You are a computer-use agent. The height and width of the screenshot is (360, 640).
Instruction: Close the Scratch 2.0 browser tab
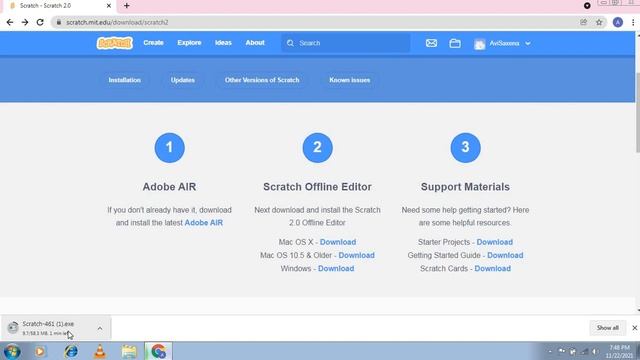(x=109, y=6)
